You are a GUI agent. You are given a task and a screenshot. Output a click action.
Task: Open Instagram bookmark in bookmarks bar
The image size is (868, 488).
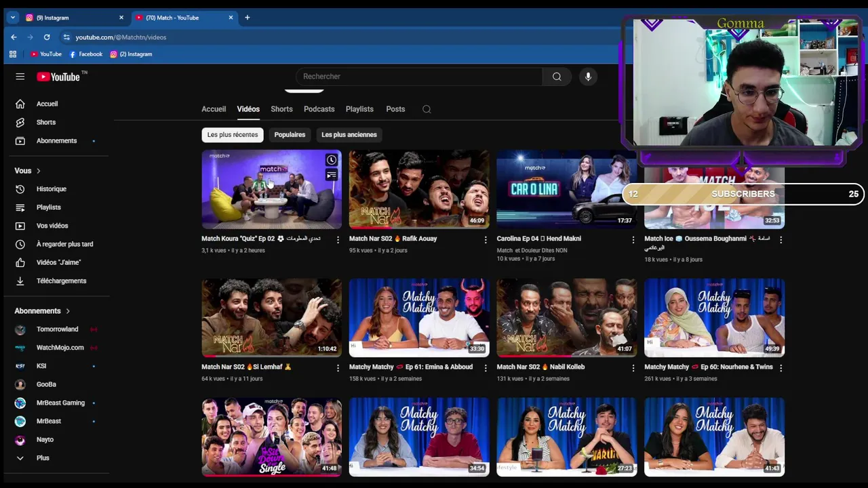[x=131, y=54]
